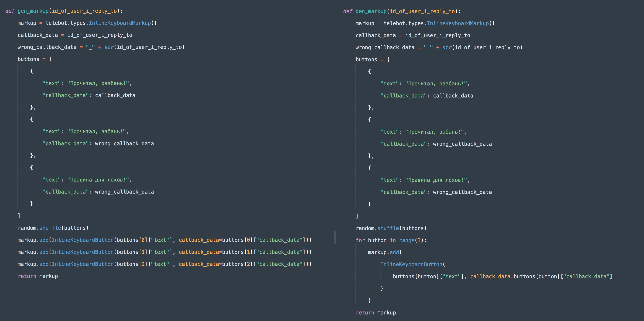Click the def gen_markup line in left pane

pyautogui.click(x=64, y=11)
